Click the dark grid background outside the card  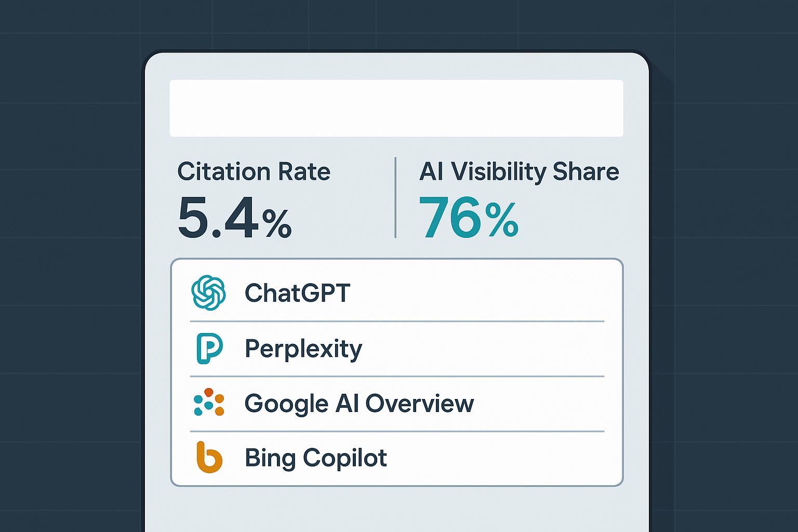click(68, 260)
